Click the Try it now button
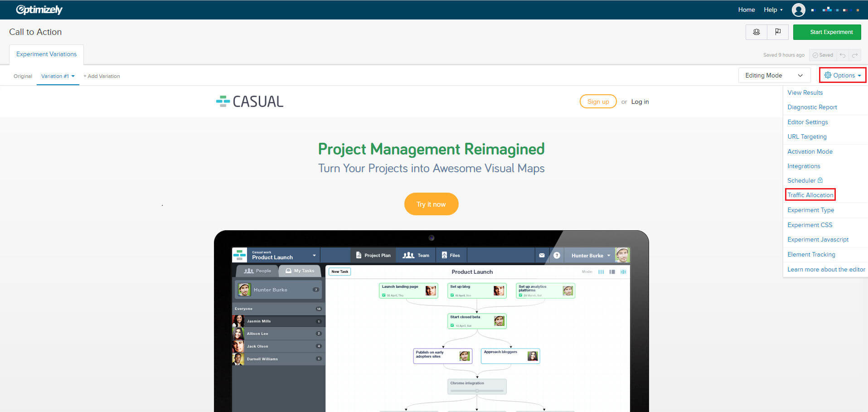Viewport: 868px width, 412px height. tap(431, 204)
